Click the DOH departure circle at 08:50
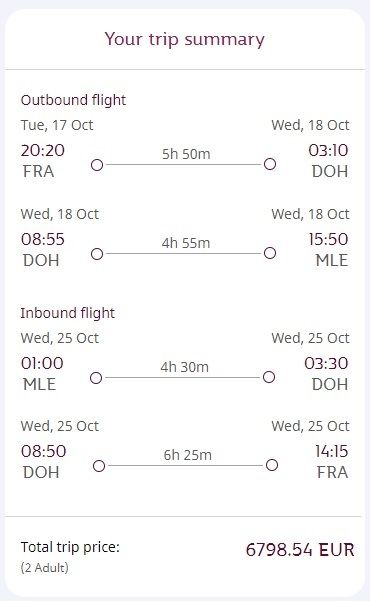 pos(99,466)
